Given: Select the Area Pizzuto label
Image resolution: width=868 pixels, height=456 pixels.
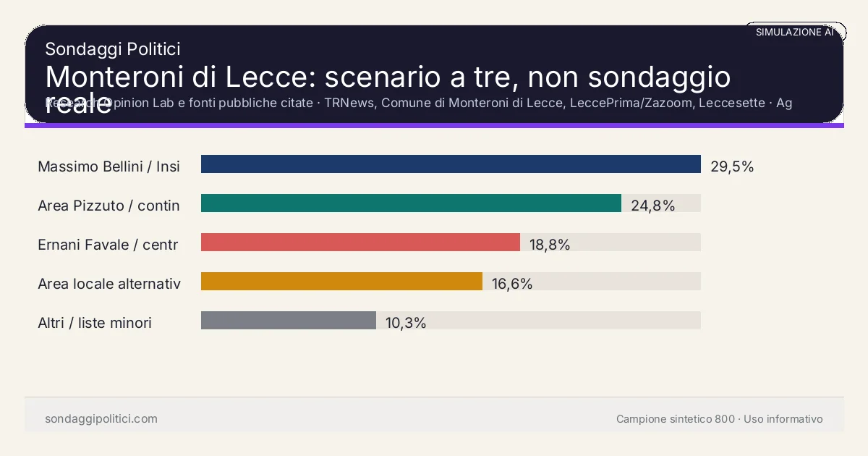Looking at the screenshot, I should (109, 206).
